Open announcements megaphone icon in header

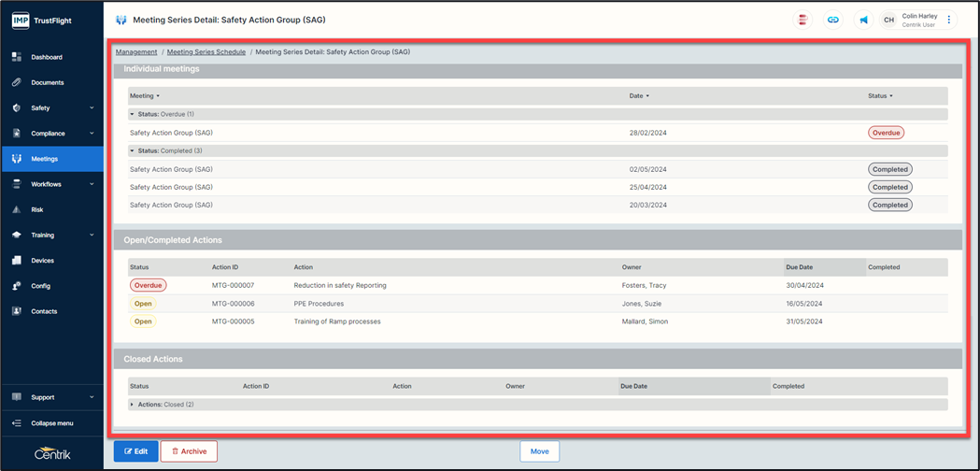863,20
